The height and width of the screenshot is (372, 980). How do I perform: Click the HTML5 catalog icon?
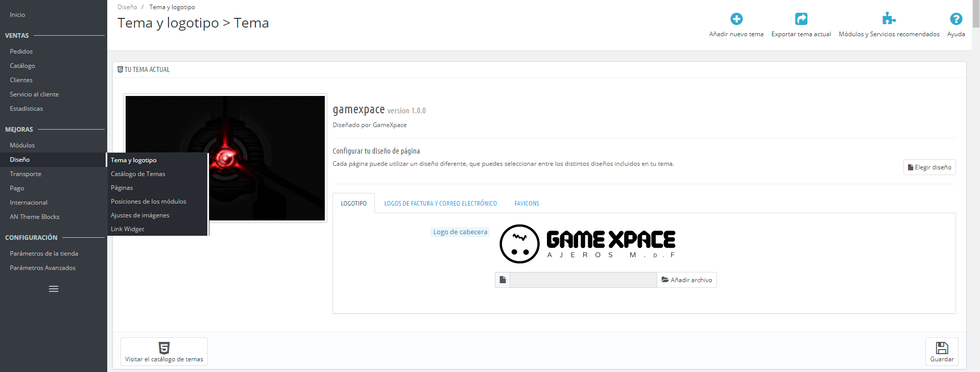tap(164, 348)
